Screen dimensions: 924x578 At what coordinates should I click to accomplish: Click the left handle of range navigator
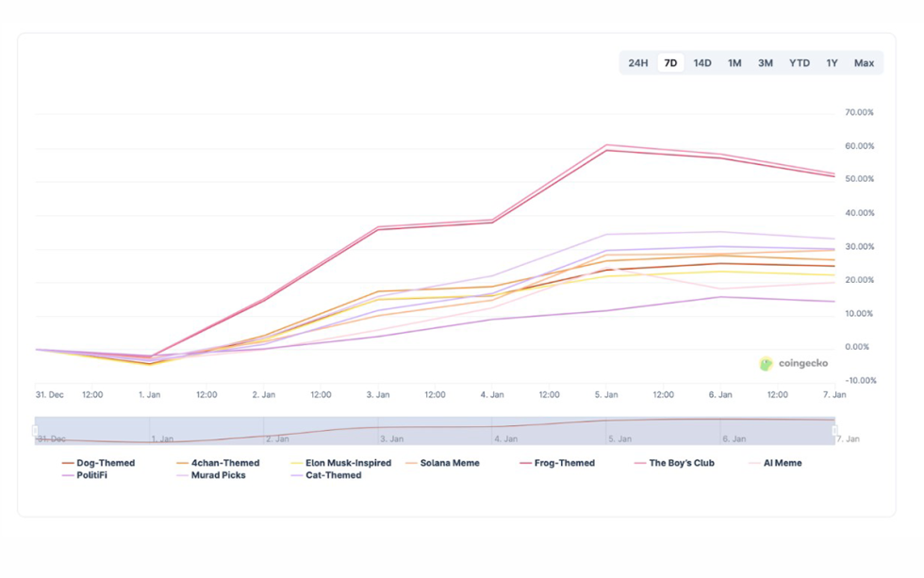coord(35,431)
